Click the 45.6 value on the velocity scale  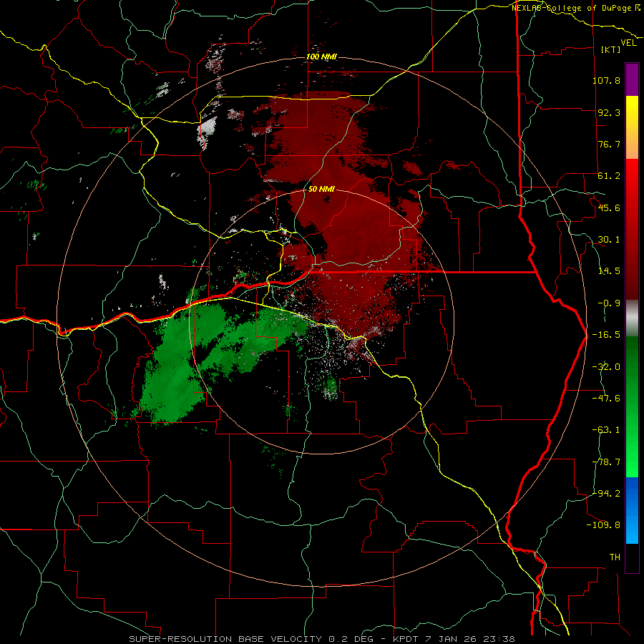(x=609, y=208)
